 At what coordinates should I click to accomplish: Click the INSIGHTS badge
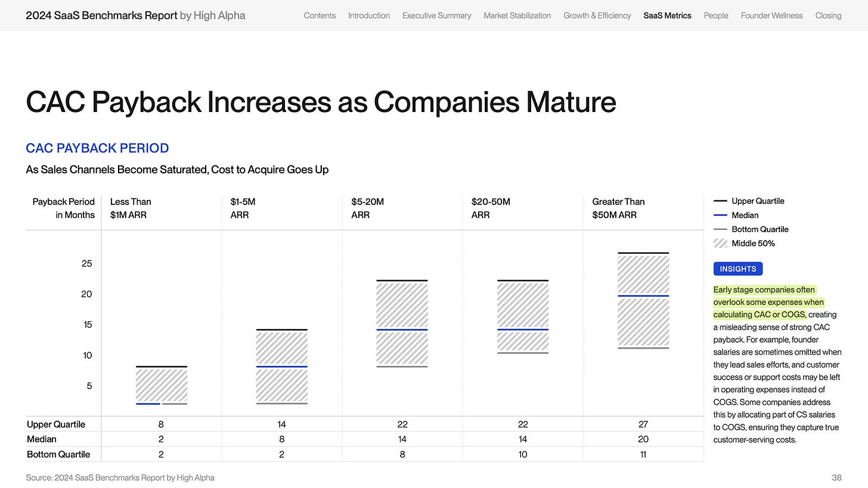(x=737, y=268)
